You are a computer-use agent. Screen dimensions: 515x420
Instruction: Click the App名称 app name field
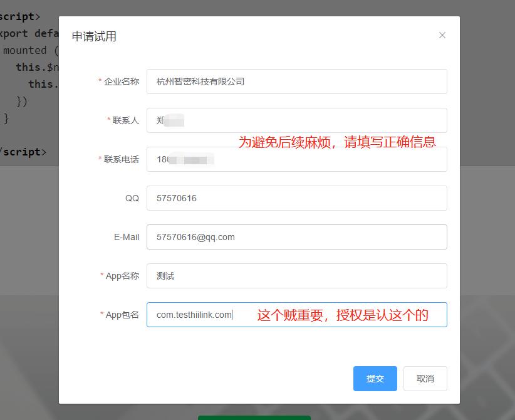click(x=296, y=276)
